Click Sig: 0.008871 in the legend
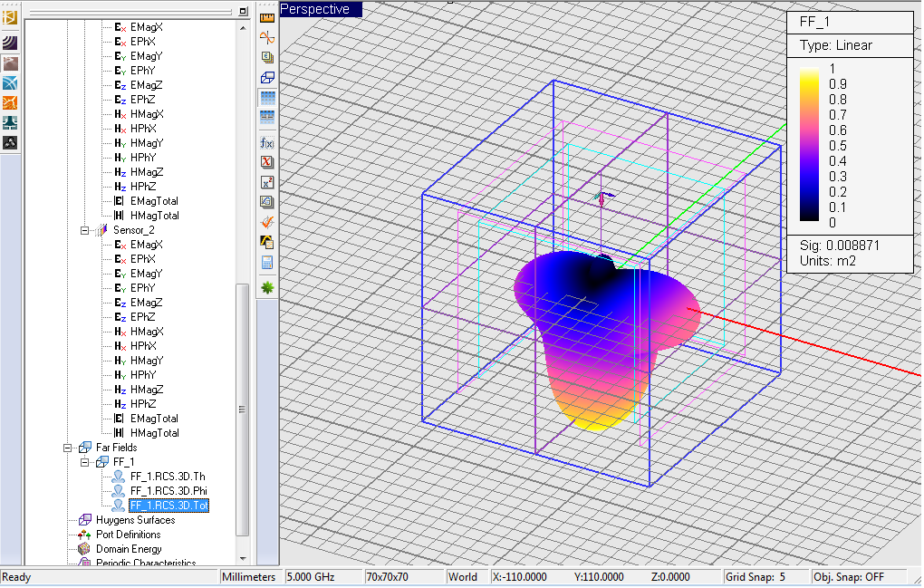The image size is (924, 588). (840, 246)
